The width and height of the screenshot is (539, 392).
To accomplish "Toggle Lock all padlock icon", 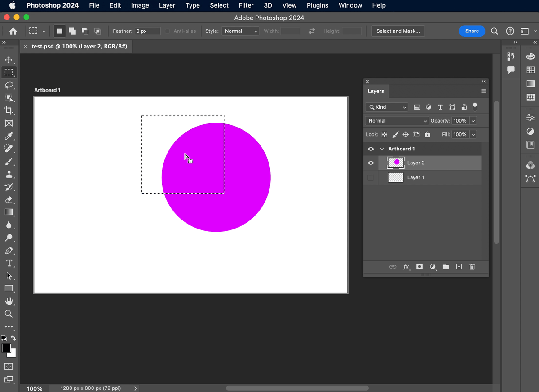I will click(x=427, y=134).
